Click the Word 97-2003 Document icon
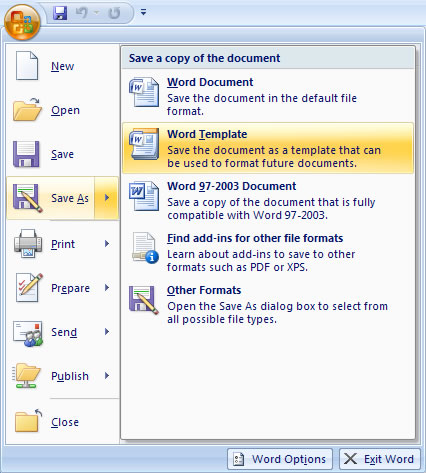The width and height of the screenshot is (426, 473). point(144,196)
